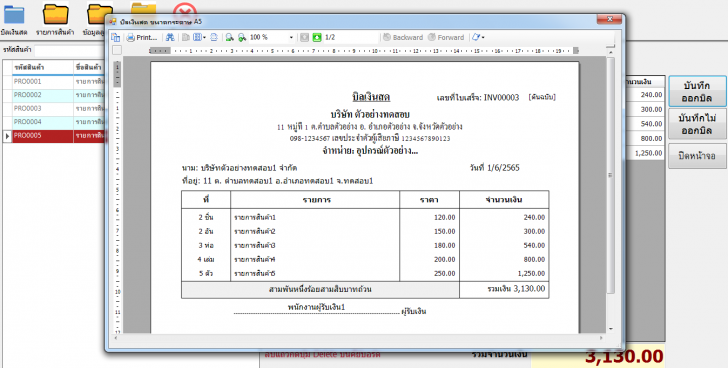Viewport: 728px width, 368px height.
Task: Click the บันทึกออกบิล button
Action: pos(697,91)
